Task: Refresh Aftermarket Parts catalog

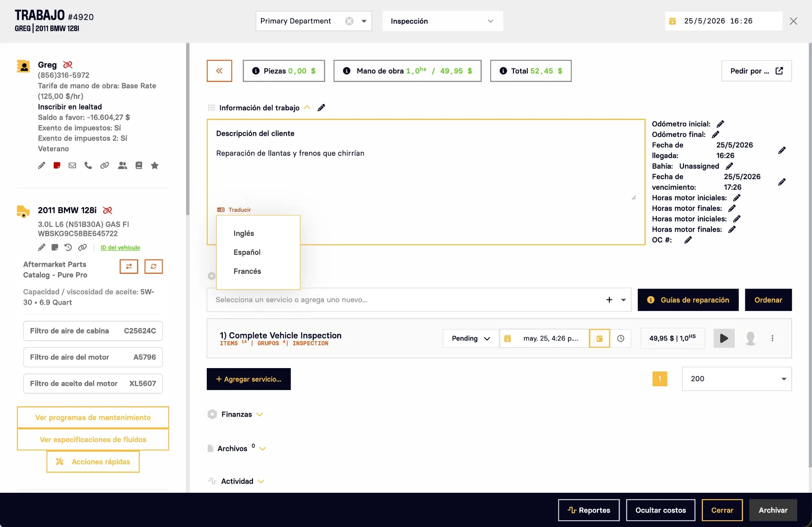Action: (154, 266)
